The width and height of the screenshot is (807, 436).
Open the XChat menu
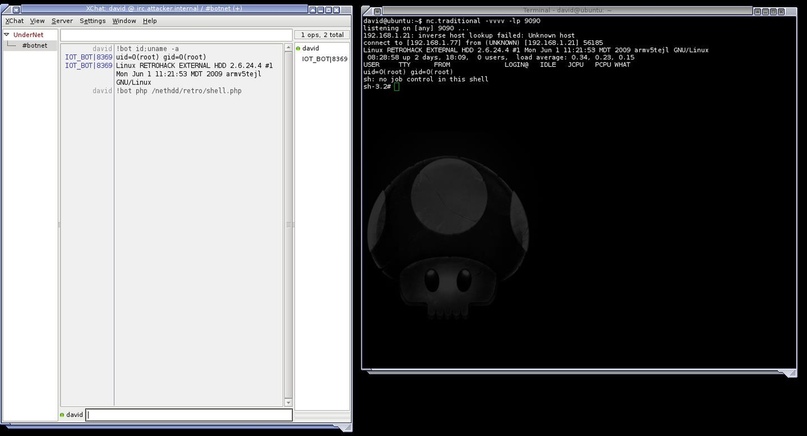[x=14, y=21]
